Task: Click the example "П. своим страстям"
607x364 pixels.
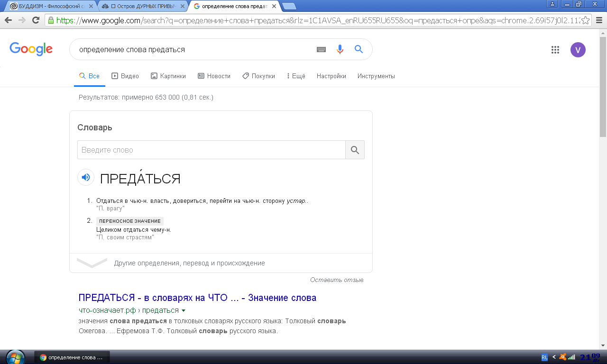Action: [125, 237]
